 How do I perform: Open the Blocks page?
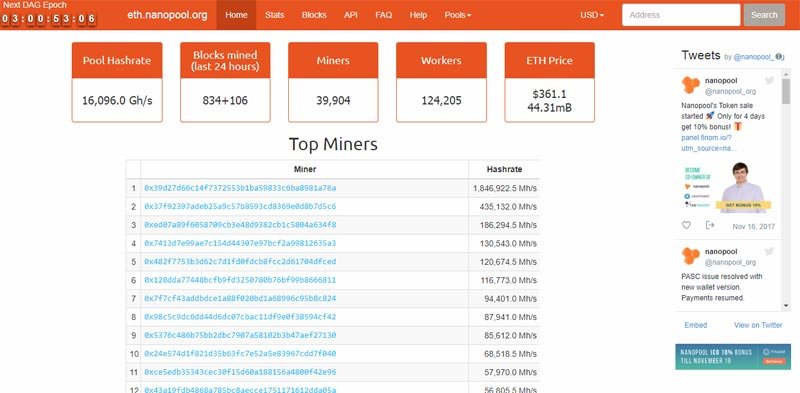(314, 15)
